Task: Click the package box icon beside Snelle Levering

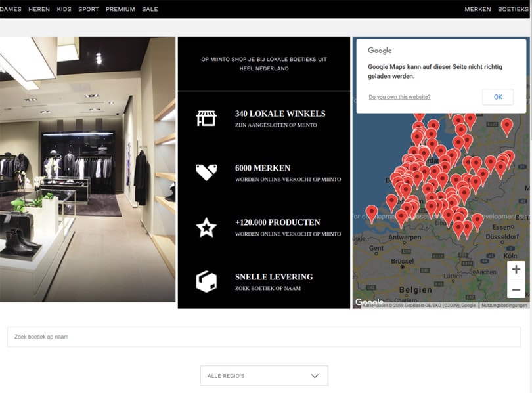Action: (206, 281)
